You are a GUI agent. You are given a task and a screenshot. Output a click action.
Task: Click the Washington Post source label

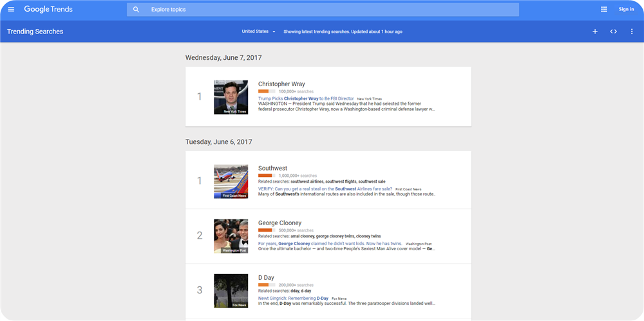click(x=418, y=244)
